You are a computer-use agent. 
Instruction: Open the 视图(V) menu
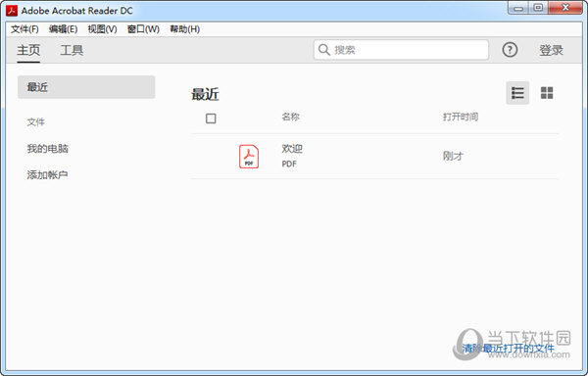102,29
